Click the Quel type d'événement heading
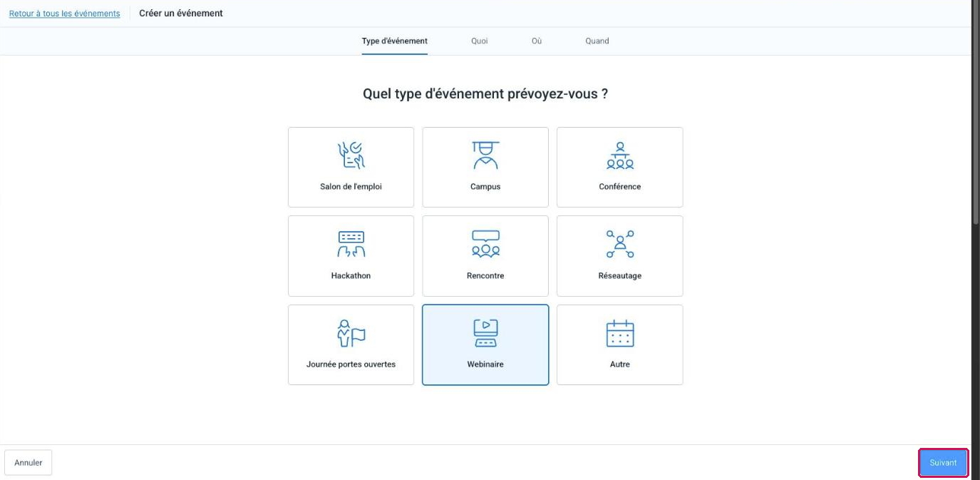 pyautogui.click(x=485, y=94)
